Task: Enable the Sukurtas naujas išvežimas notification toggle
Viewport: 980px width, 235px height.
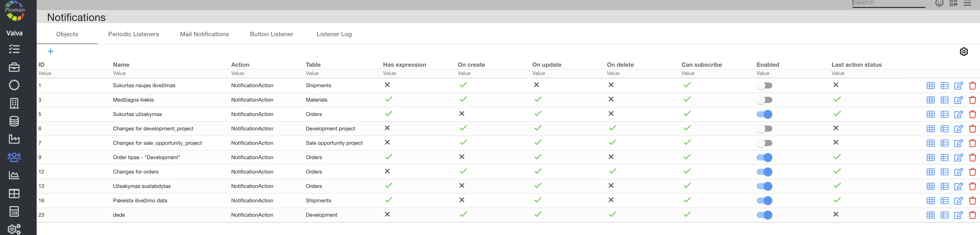Action: [764, 85]
